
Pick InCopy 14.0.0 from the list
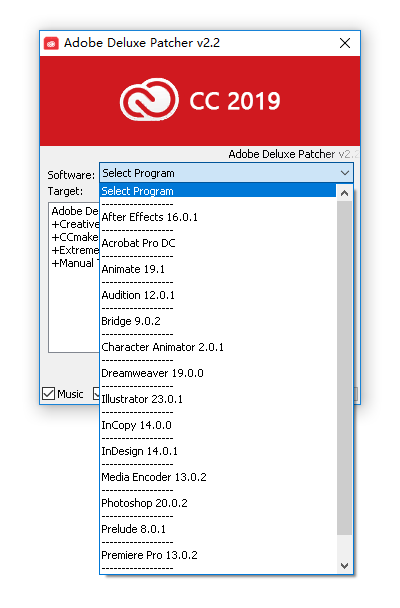(218, 425)
